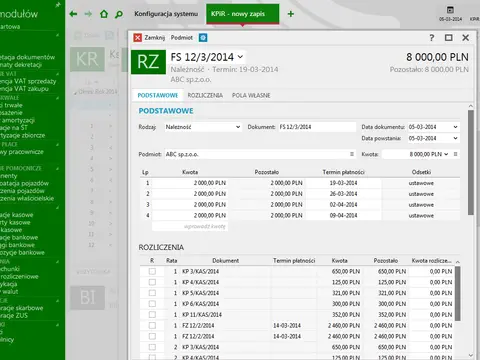Open the calendar icon above 05-03-2014
The width and height of the screenshot is (480, 360).
point(450,10)
